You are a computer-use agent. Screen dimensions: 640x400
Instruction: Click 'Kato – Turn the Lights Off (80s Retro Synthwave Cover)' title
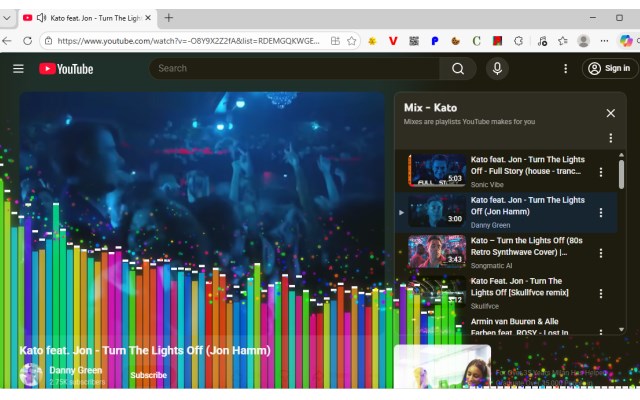coord(527,246)
